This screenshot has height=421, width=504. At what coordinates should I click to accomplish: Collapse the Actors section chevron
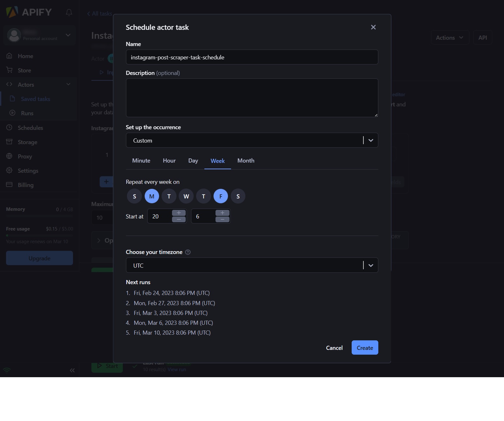tap(68, 84)
